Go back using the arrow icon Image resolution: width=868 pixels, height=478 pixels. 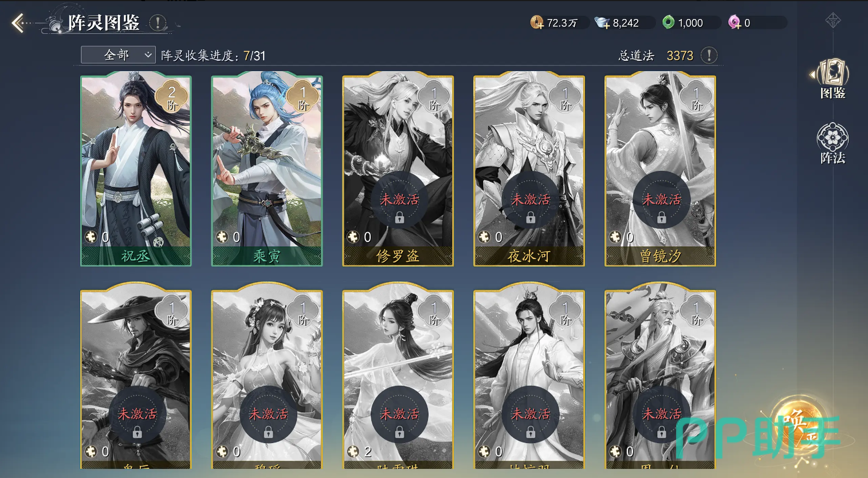[18, 23]
